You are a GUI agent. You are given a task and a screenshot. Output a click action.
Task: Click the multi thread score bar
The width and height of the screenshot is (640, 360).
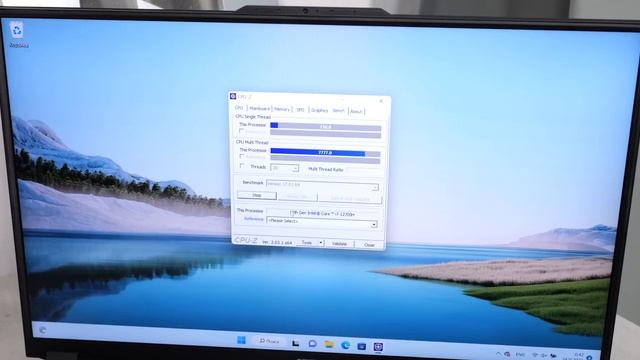tap(325, 153)
